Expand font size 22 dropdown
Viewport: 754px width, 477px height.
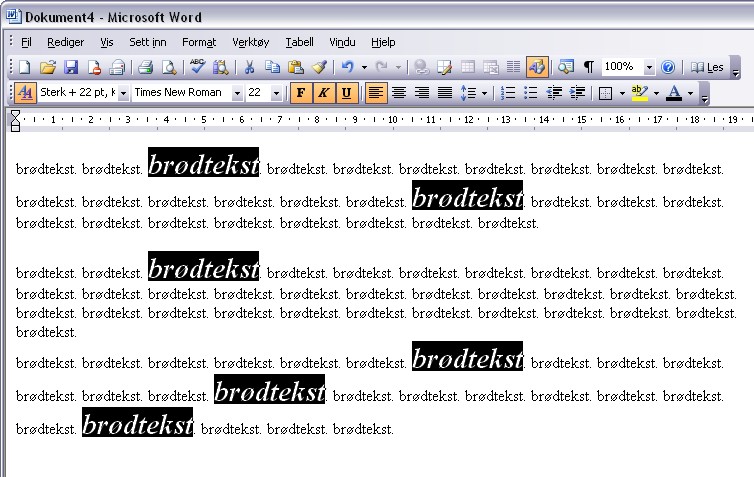[276, 93]
